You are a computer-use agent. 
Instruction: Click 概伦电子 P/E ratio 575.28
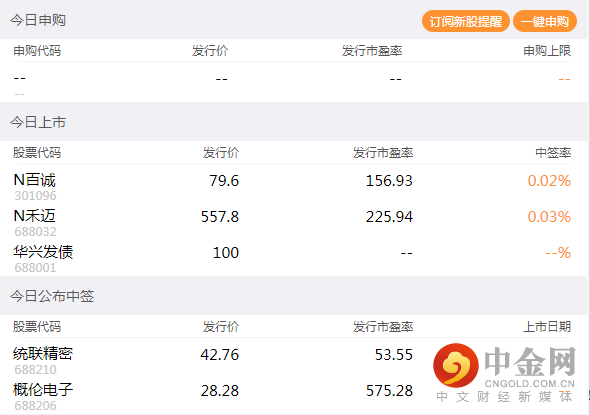pyautogui.click(x=389, y=391)
